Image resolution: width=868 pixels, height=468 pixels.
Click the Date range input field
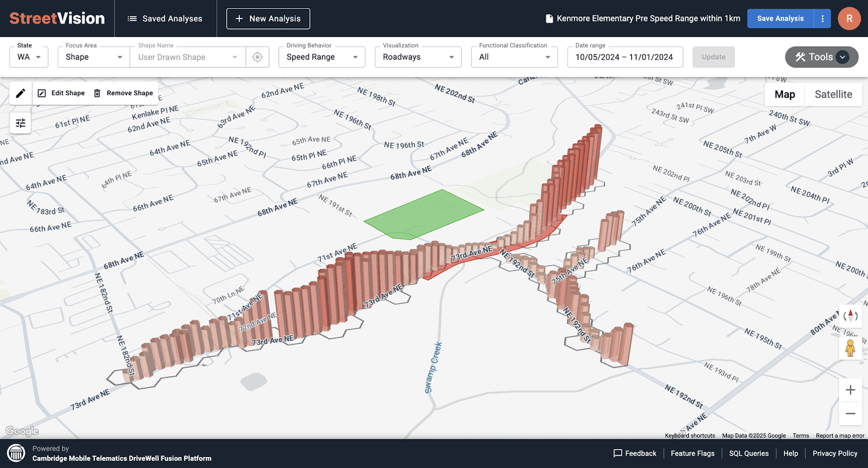pyautogui.click(x=624, y=57)
